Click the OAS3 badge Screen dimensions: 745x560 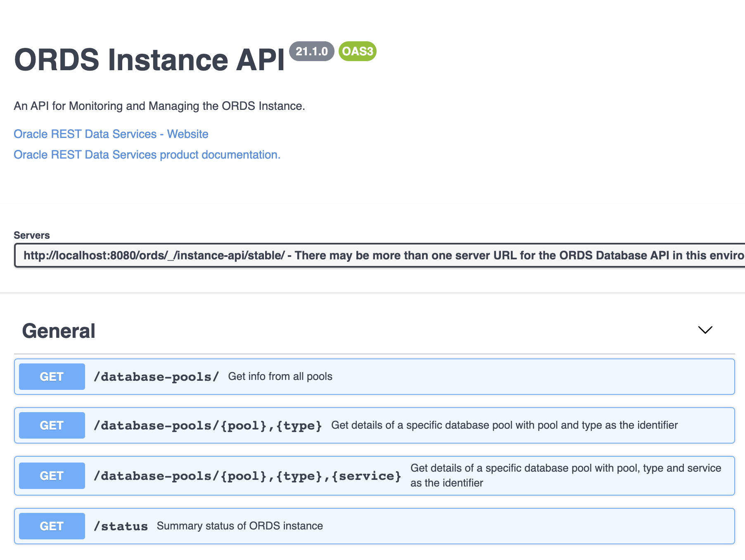[358, 51]
